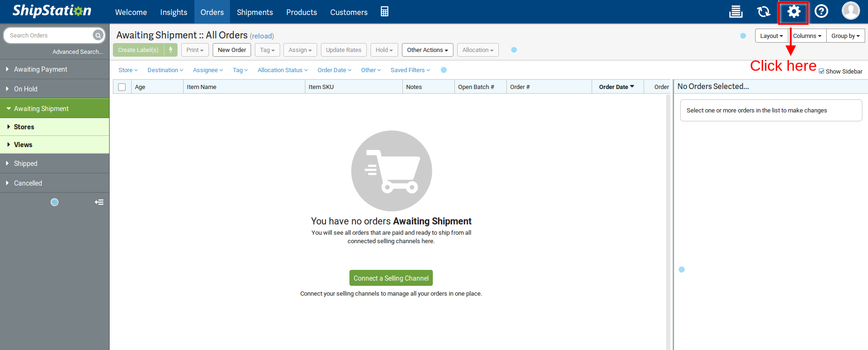Switch to the Shipments tab
The image size is (868, 350).
[x=255, y=12]
